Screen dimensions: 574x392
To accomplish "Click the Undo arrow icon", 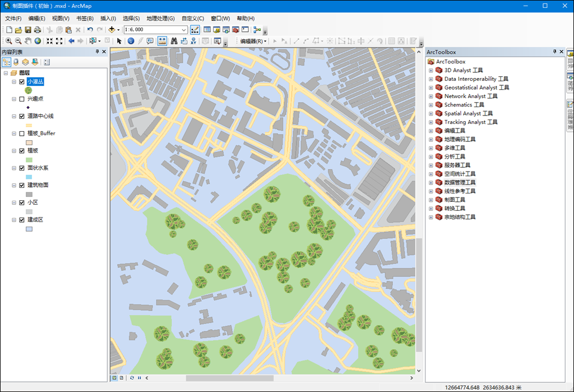I will (x=90, y=30).
